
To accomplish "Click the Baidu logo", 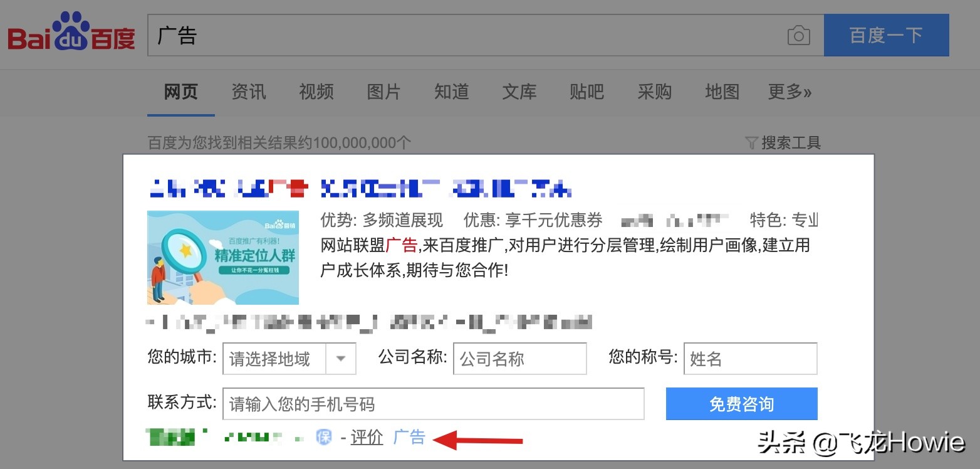I will (x=71, y=32).
